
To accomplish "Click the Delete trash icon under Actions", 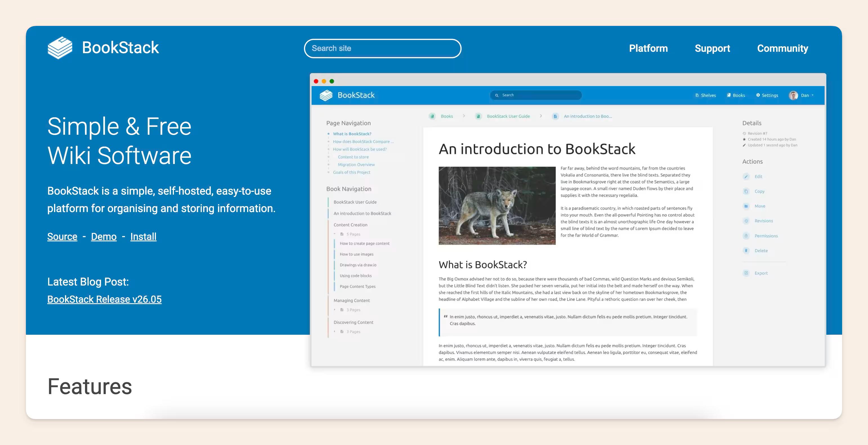I will pyautogui.click(x=746, y=251).
